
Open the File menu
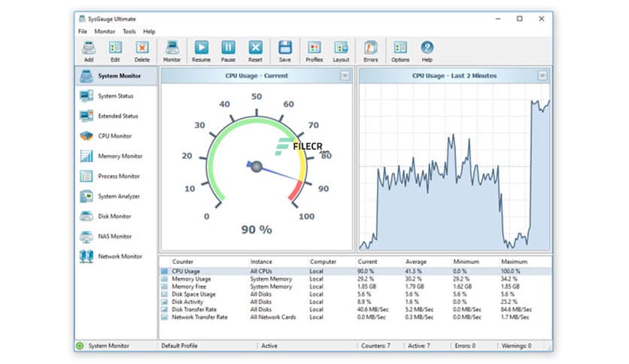coord(83,32)
